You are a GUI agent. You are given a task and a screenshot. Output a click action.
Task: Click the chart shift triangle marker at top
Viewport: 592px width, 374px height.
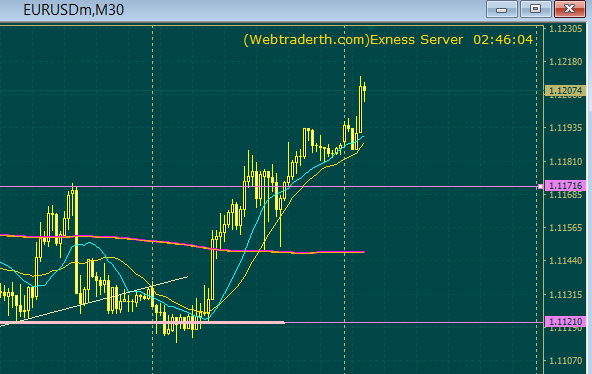pos(372,28)
